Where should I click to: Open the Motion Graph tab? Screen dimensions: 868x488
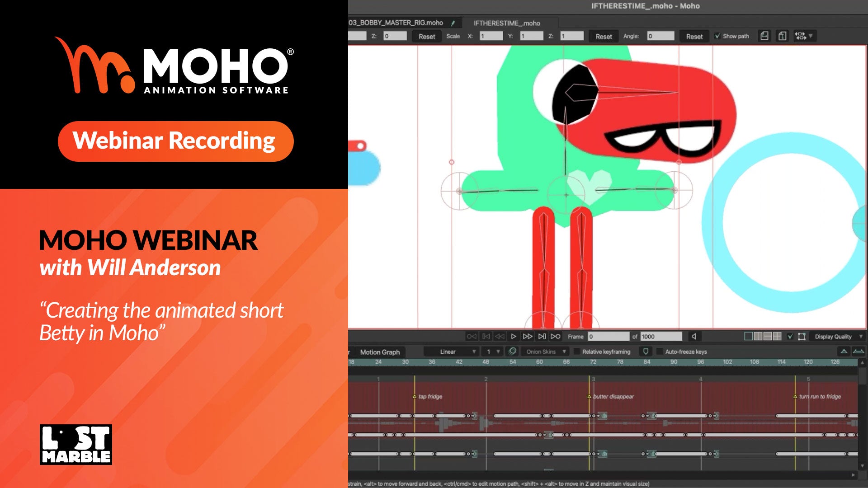pyautogui.click(x=380, y=352)
